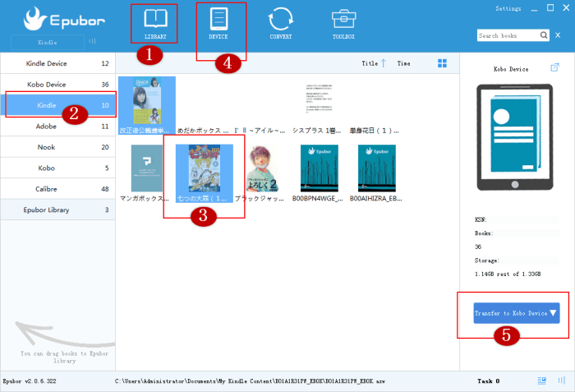Open the Library view
575x392 pixels.
155,24
